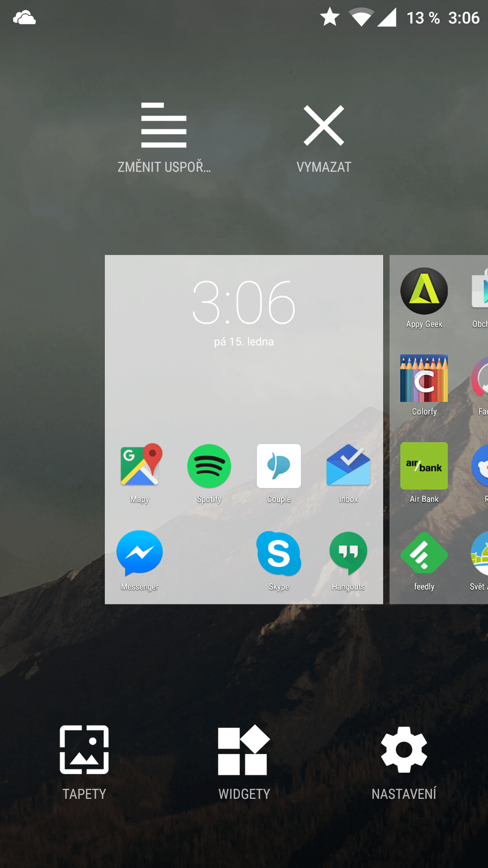Open the Appy Geek app
Viewport: 488px width, 868px height.
click(424, 291)
